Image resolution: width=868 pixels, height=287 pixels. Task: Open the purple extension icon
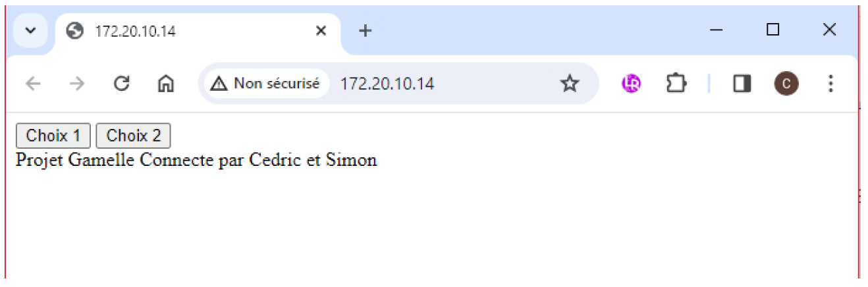pos(632,84)
